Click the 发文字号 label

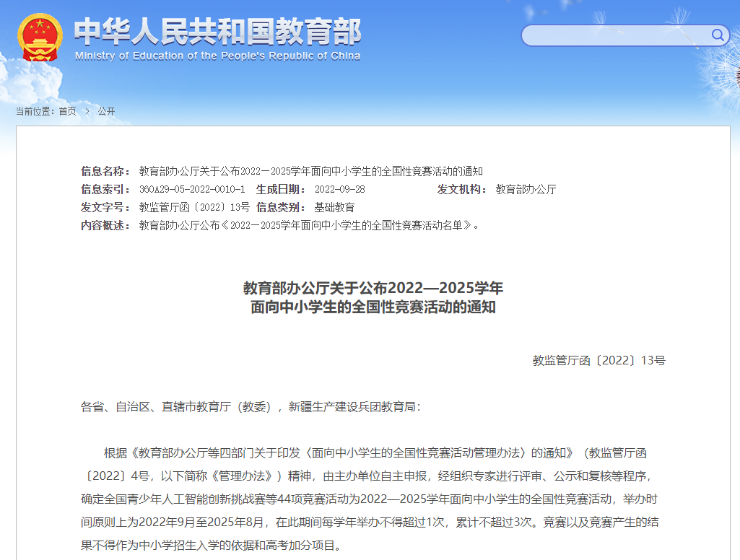(x=105, y=207)
